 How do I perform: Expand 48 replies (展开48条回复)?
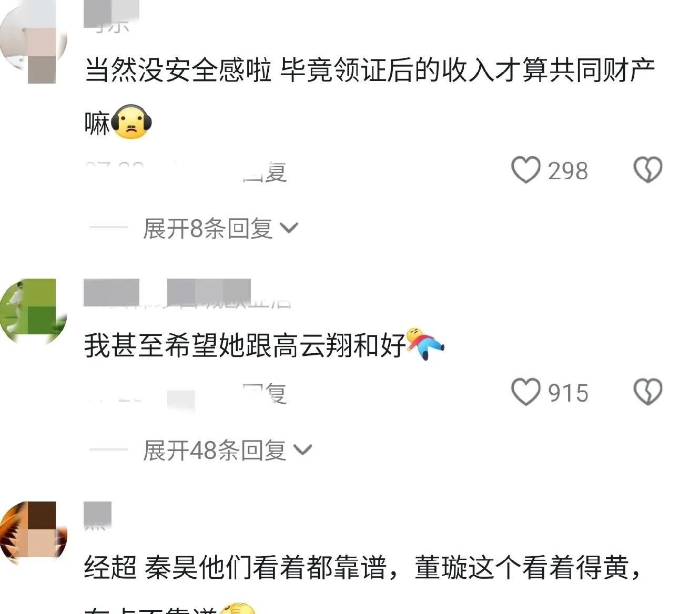[x=214, y=451]
